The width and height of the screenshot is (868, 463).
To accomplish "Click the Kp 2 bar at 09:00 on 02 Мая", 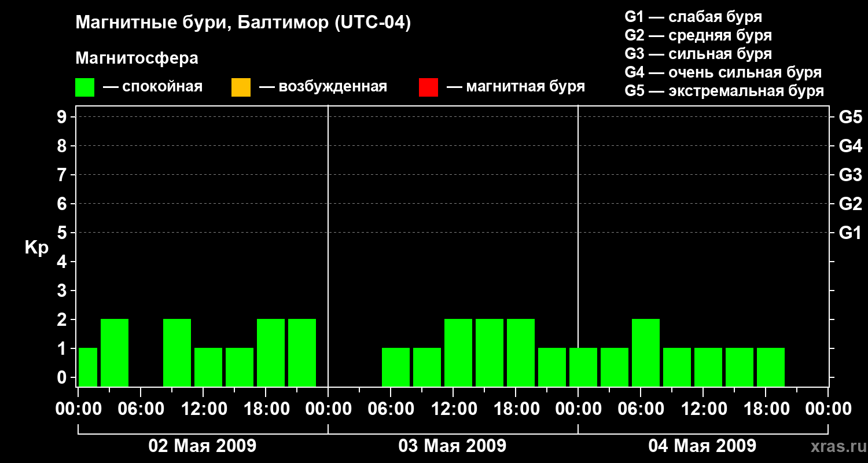I will tap(177, 352).
